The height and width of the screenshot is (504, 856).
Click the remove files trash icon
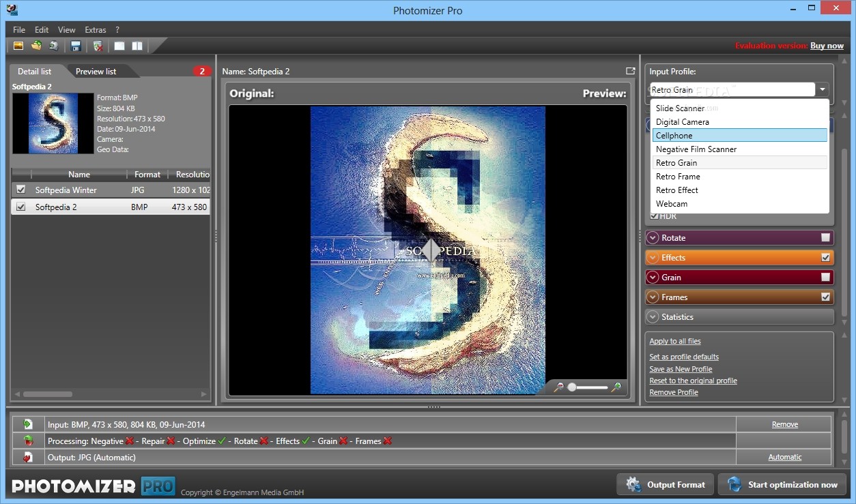point(98,46)
